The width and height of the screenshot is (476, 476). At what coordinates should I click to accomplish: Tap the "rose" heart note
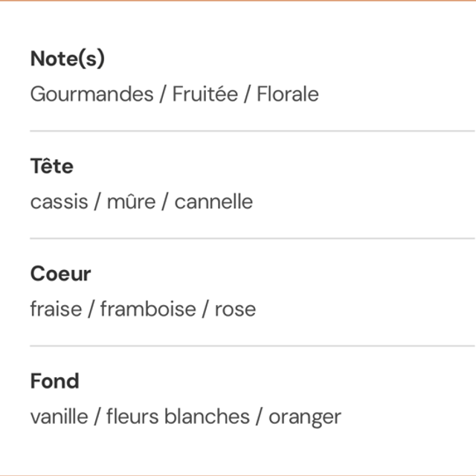[235, 309]
